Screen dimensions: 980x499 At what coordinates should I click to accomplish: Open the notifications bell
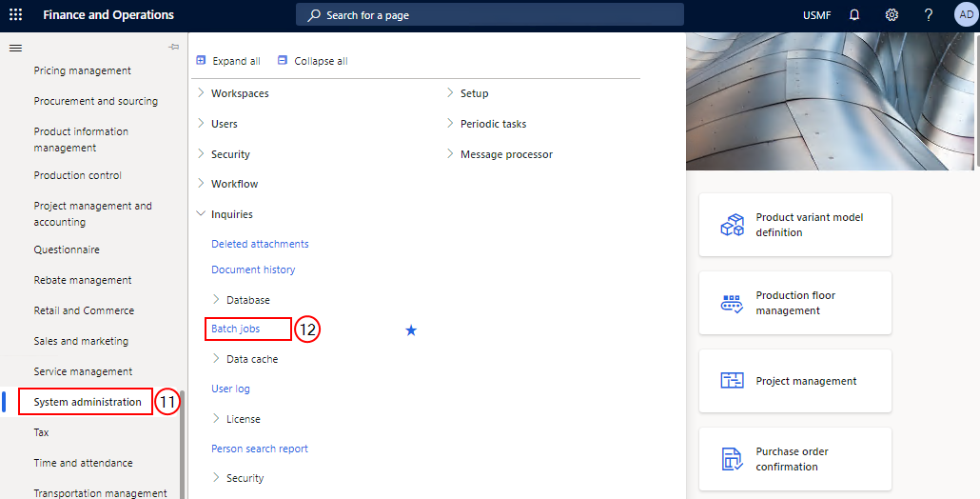(854, 15)
